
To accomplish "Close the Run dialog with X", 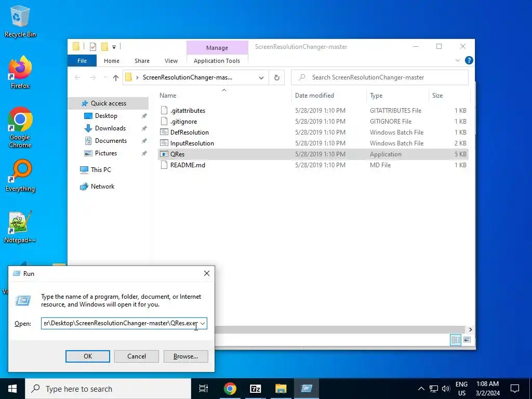I will 207,273.
